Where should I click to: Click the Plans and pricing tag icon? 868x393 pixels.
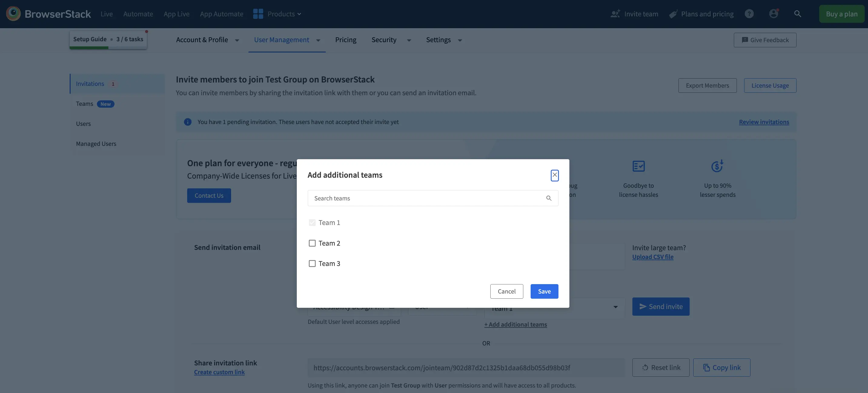[x=673, y=14]
